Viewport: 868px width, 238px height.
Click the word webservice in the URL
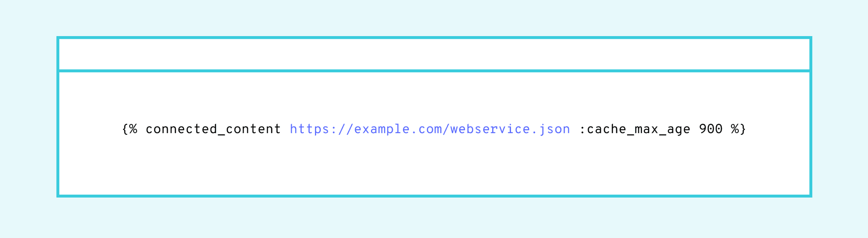pyautogui.click(x=490, y=129)
